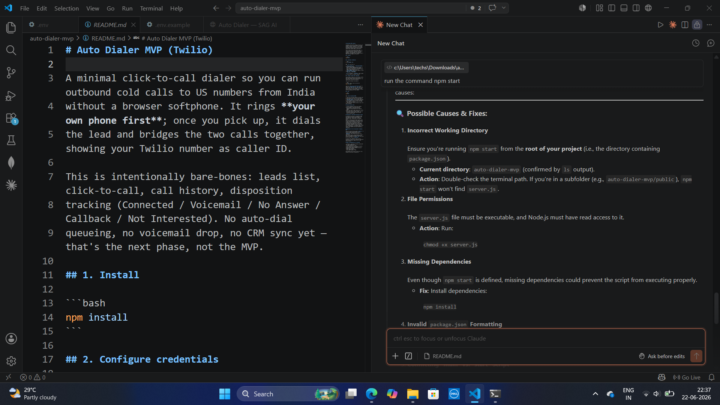Image resolution: width=720 pixels, height=405 pixels.
Task: Open Microsoft Edge from taskbar
Action: coord(371,394)
